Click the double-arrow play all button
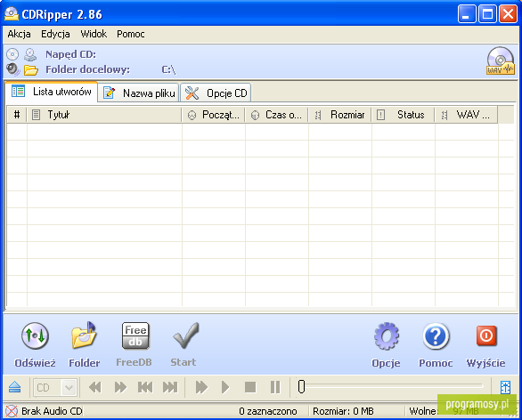Image resolution: width=522 pixels, height=420 pixels. tap(201, 387)
